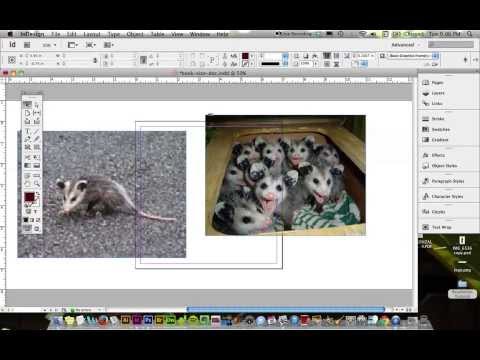Image resolution: width=480 pixels, height=360 pixels.
Task: Open Spotlight search in menu bar
Action: [470, 34]
